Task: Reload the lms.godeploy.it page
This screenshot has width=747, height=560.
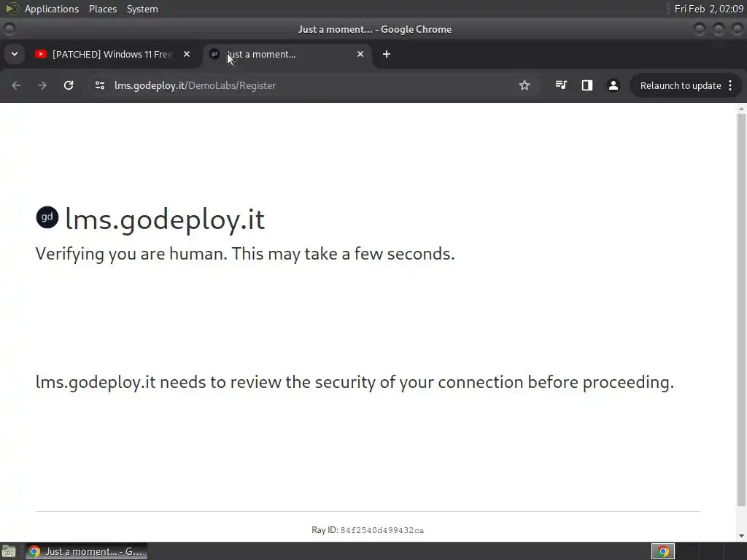Action: click(69, 85)
